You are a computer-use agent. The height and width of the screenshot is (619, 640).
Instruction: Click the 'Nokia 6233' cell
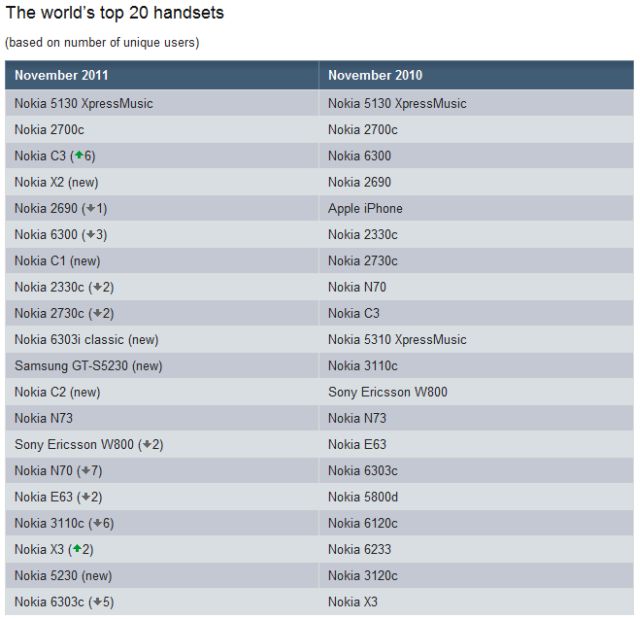(x=476, y=549)
